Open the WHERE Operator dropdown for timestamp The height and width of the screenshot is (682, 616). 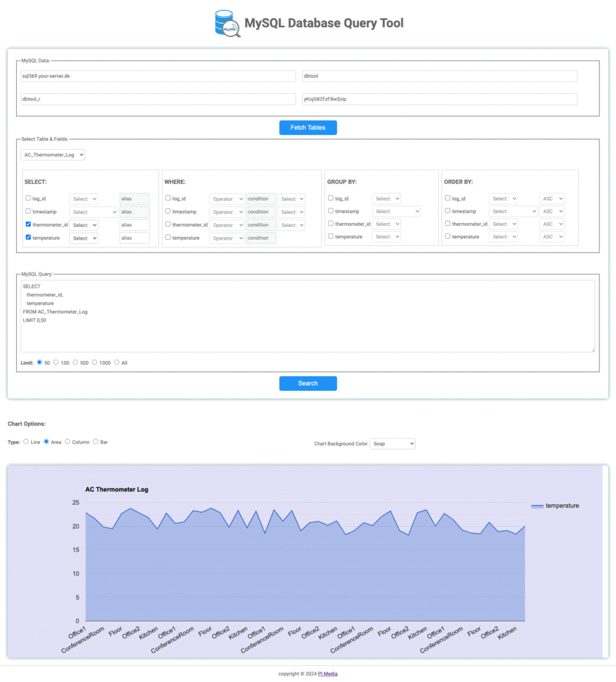click(226, 212)
